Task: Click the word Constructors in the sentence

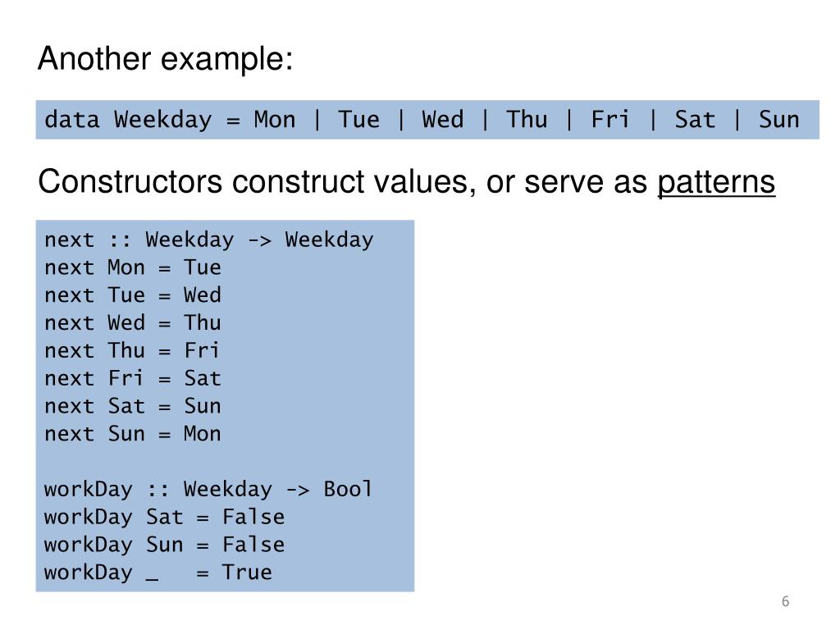Action: click(x=130, y=182)
